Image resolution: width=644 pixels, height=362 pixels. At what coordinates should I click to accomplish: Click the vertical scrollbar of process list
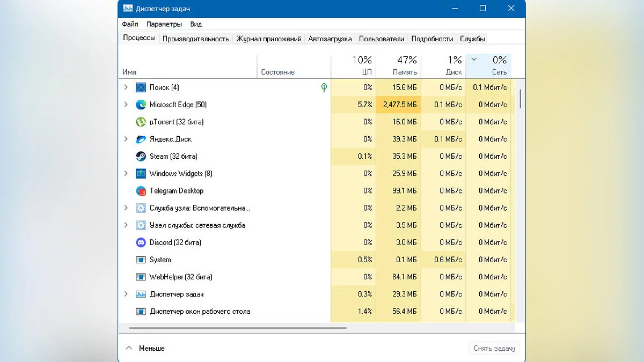[x=520, y=99]
